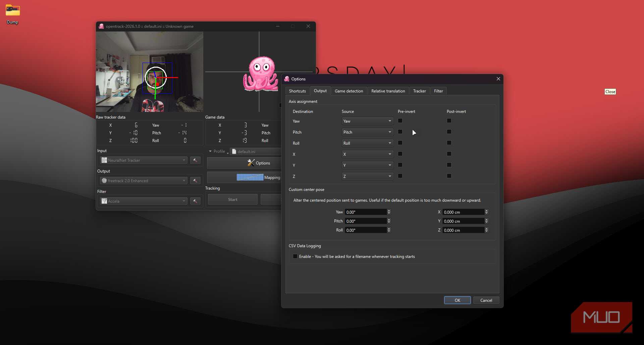Enable Pre-invert for Z axis

tap(400, 176)
